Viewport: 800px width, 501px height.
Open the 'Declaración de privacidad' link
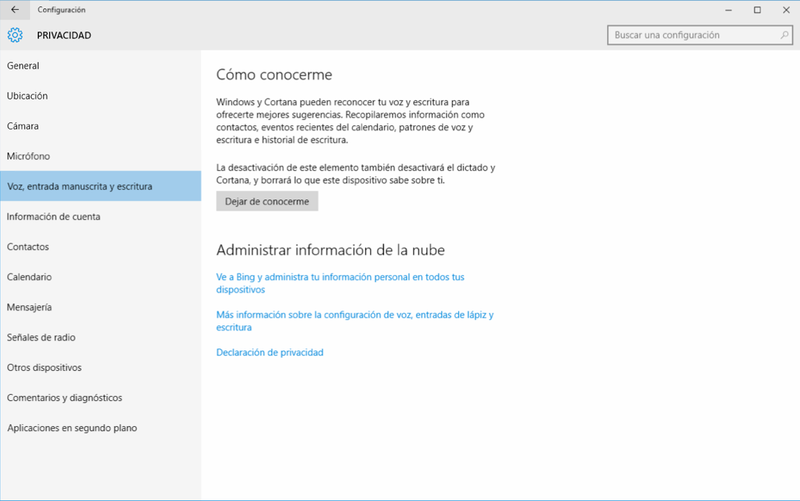point(270,353)
